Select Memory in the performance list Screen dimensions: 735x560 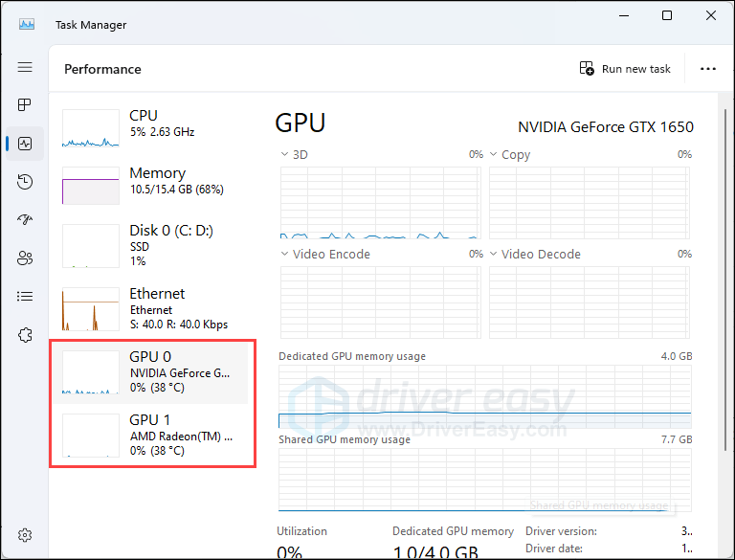click(150, 185)
